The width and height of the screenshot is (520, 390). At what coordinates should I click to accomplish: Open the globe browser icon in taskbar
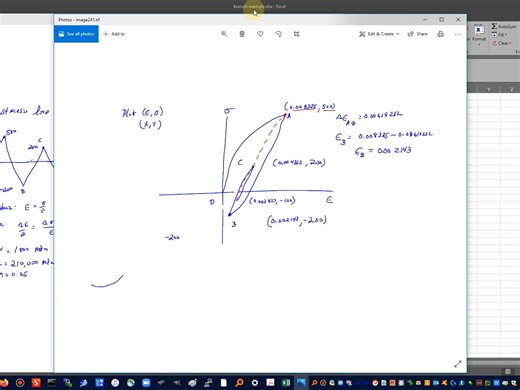point(131,383)
